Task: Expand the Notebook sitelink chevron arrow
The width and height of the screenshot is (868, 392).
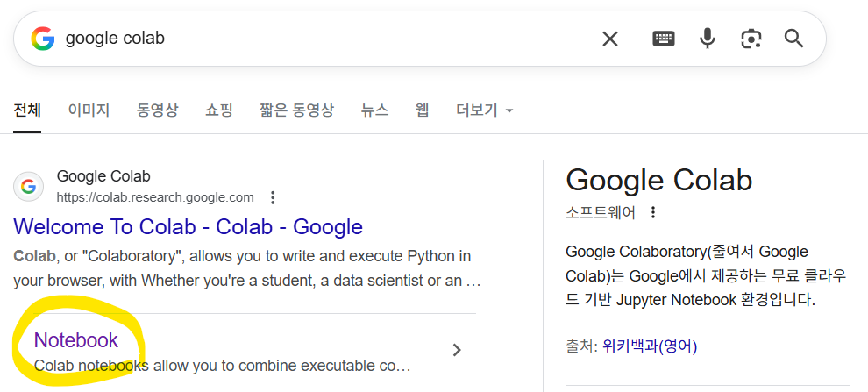Action: click(456, 350)
